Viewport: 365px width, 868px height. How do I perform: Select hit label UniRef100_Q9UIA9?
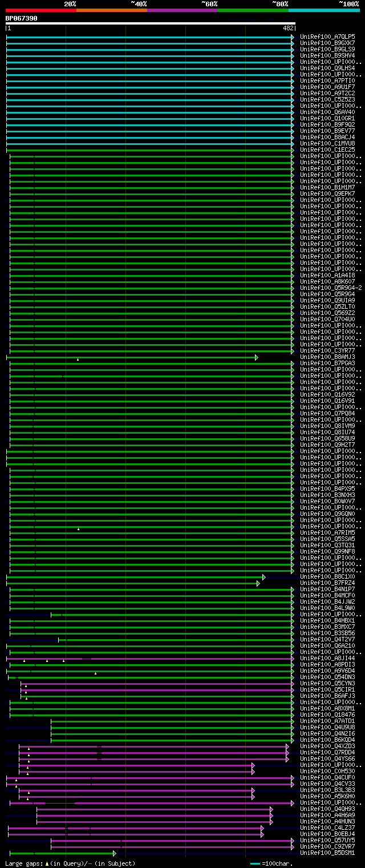pyautogui.click(x=327, y=300)
